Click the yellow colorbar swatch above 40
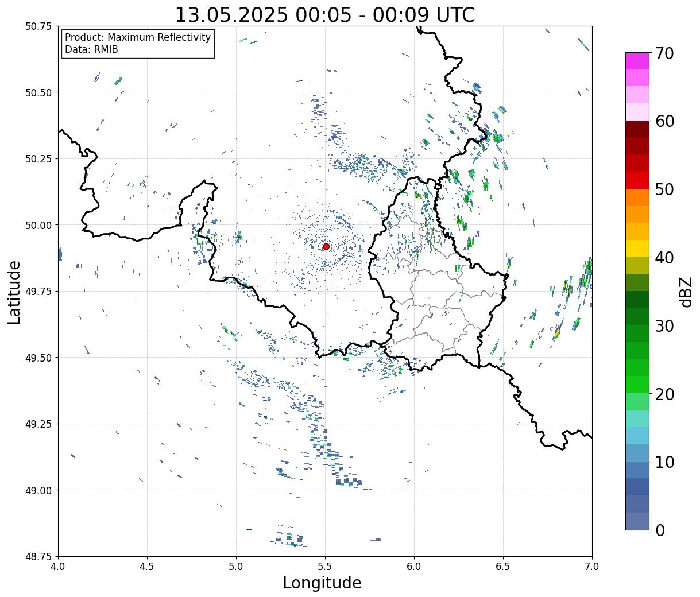Screen dimensions: 700x597 (x=637, y=248)
